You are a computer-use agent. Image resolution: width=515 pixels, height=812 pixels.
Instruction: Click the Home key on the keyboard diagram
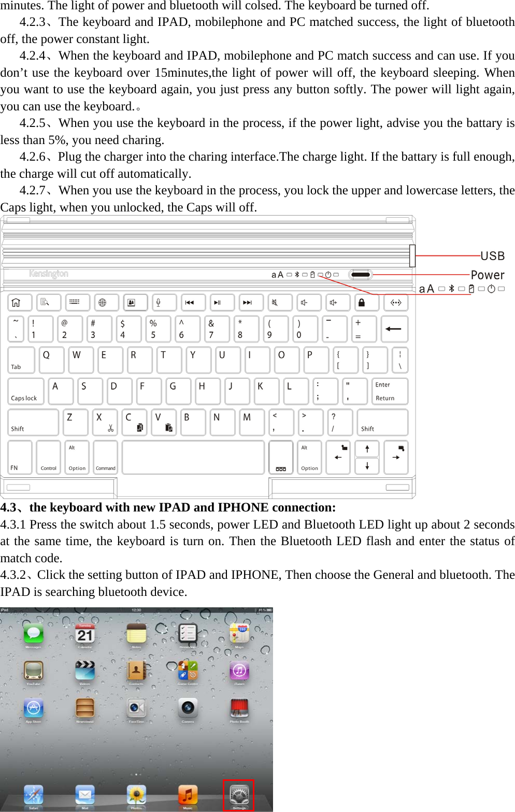pyautogui.click(x=20, y=303)
